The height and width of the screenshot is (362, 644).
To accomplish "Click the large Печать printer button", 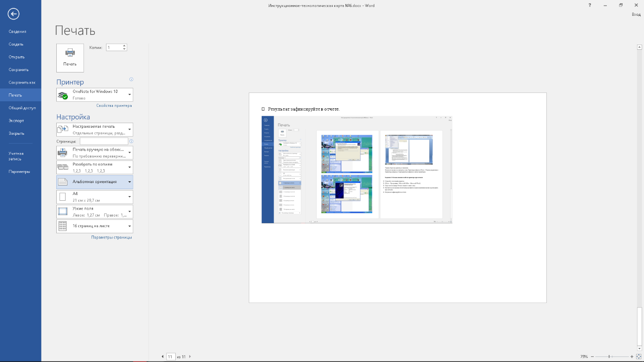I will (x=70, y=58).
